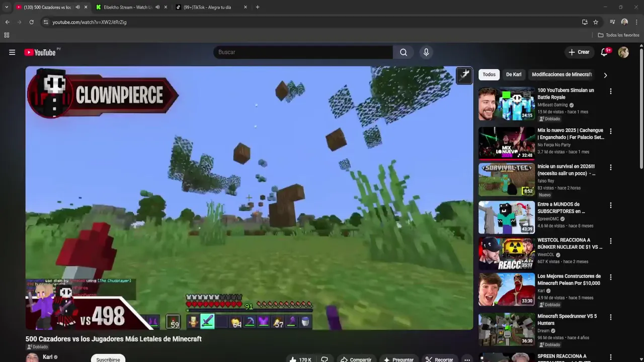Open the YouTube account avatar menu

623,52
